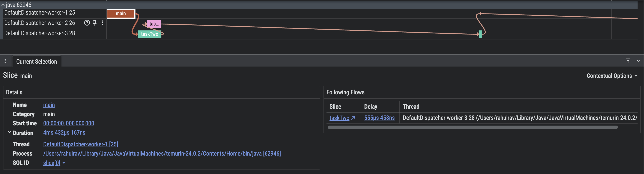Viewport: 644px width, 174px height.
Task: Collapse the java 62946 process group
Action: [3, 5]
